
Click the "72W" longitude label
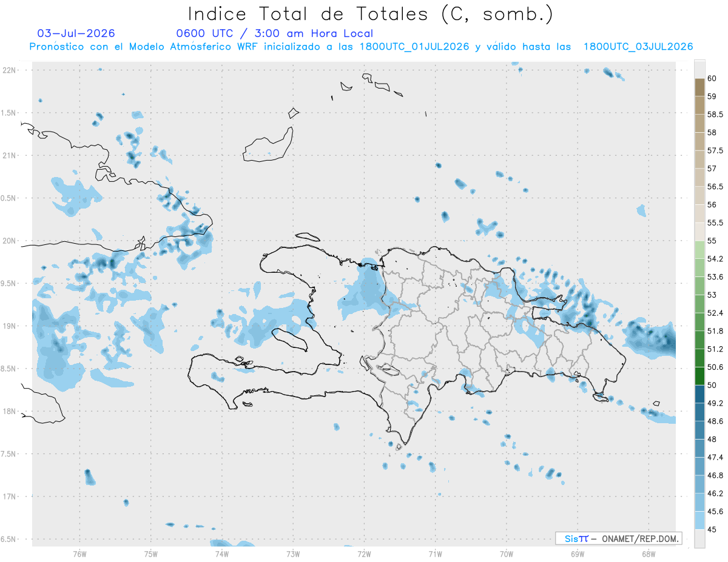[x=364, y=554]
